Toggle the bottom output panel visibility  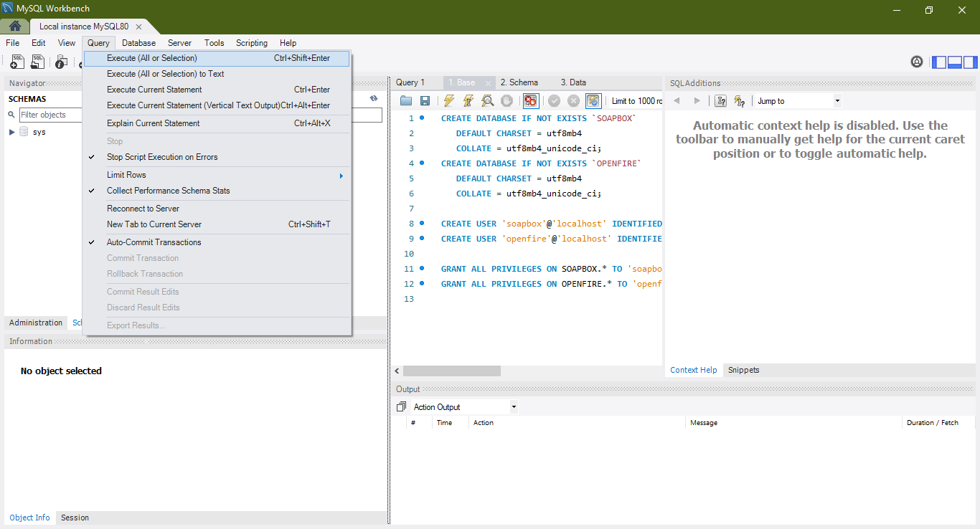tap(954, 62)
